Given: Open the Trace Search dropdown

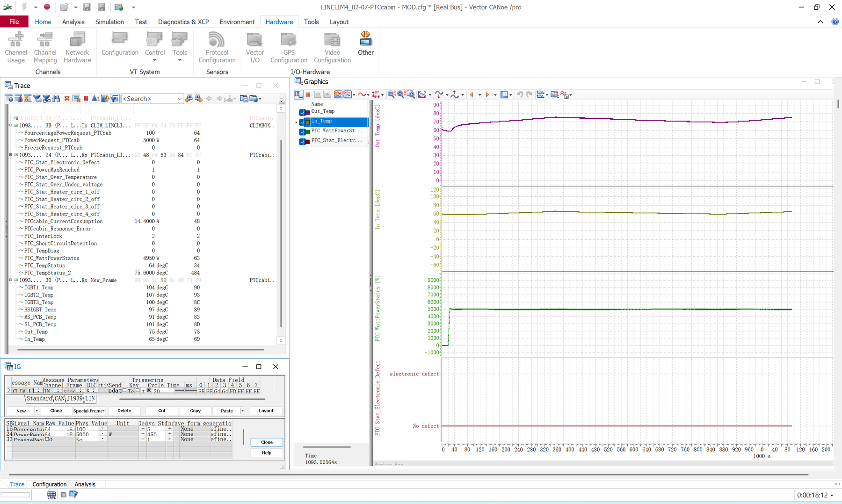Looking at the screenshot, I should pos(179,99).
